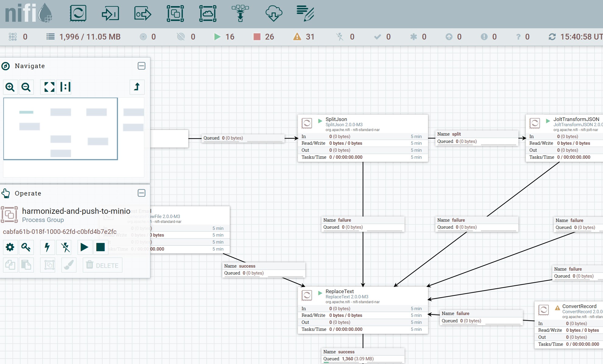
Task: Collapse the Operate panel
Action: click(142, 193)
